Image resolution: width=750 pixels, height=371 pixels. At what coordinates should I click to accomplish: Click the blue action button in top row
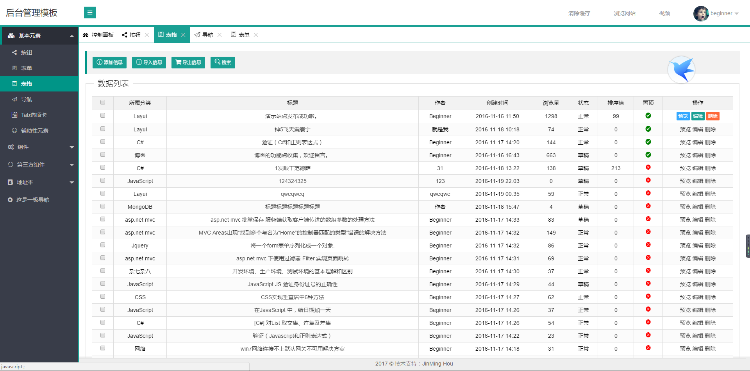683,116
